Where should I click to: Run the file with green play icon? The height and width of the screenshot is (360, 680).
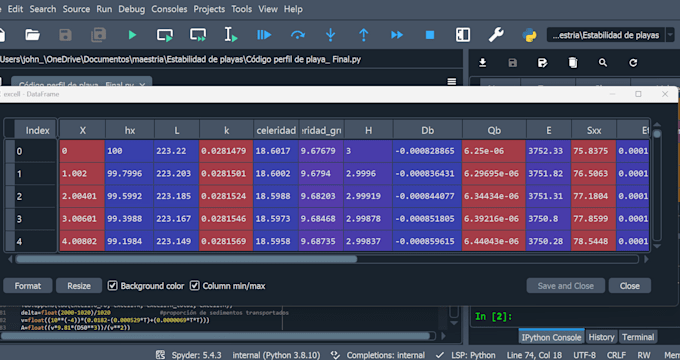click(x=132, y=35)
